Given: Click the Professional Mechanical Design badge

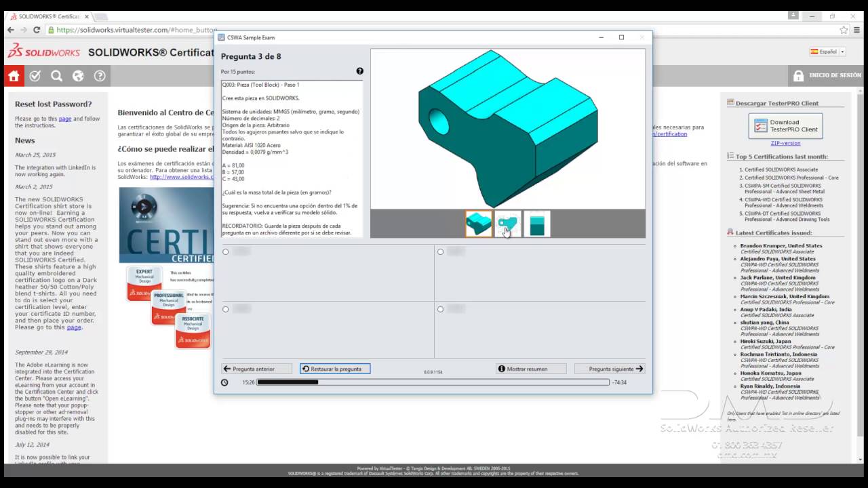Looking at the screenshot, I should (168, 307).
